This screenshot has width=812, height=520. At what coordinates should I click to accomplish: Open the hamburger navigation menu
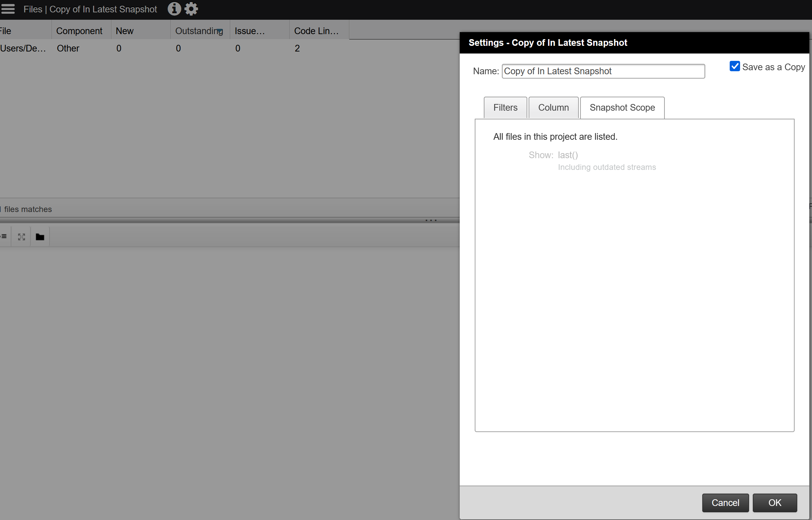8,9
